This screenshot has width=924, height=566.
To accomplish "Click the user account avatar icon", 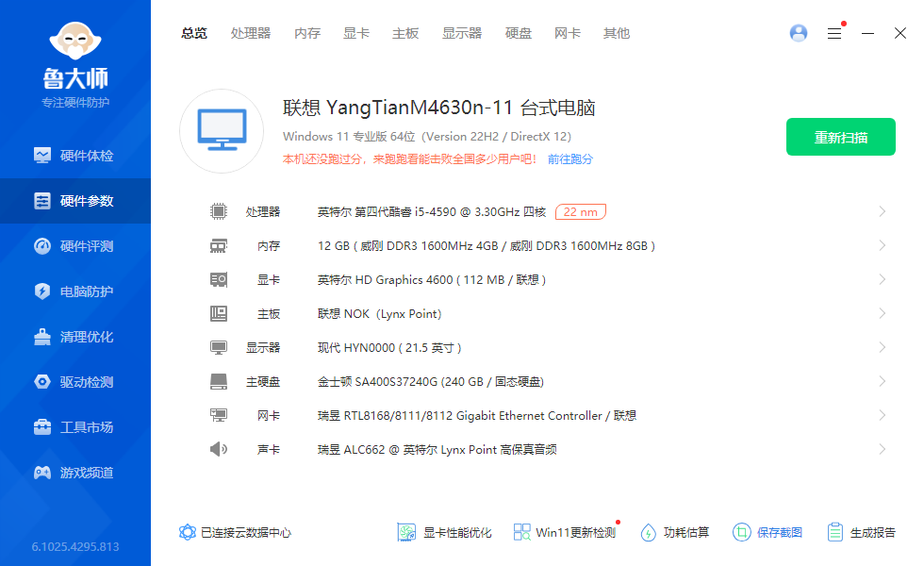I will coord(799,33).
